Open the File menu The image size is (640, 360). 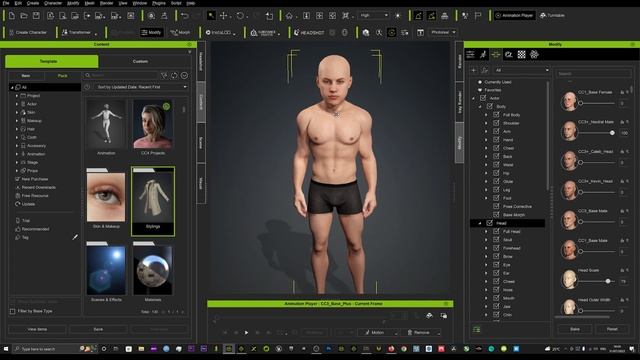(6, 3)
